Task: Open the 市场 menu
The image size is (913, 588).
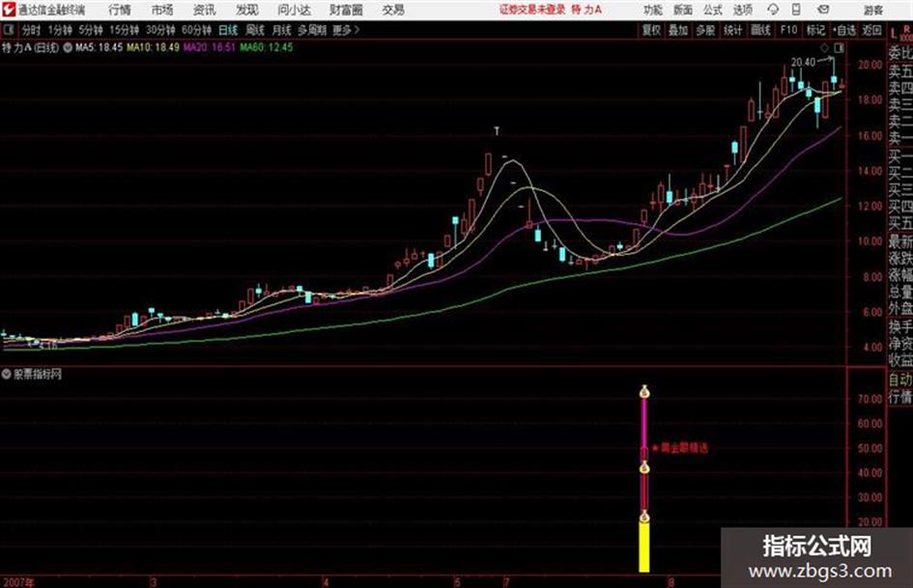Action: tap(162, 10)
